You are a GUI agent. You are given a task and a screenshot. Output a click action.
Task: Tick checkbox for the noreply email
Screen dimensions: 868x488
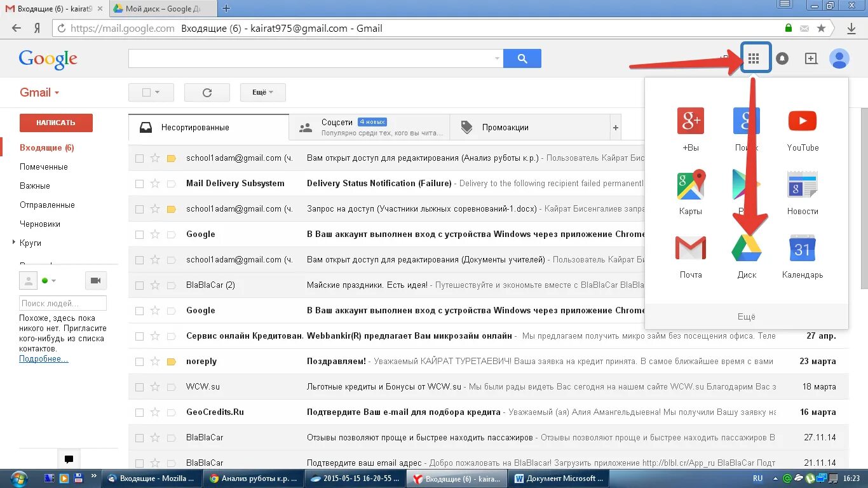139,362
